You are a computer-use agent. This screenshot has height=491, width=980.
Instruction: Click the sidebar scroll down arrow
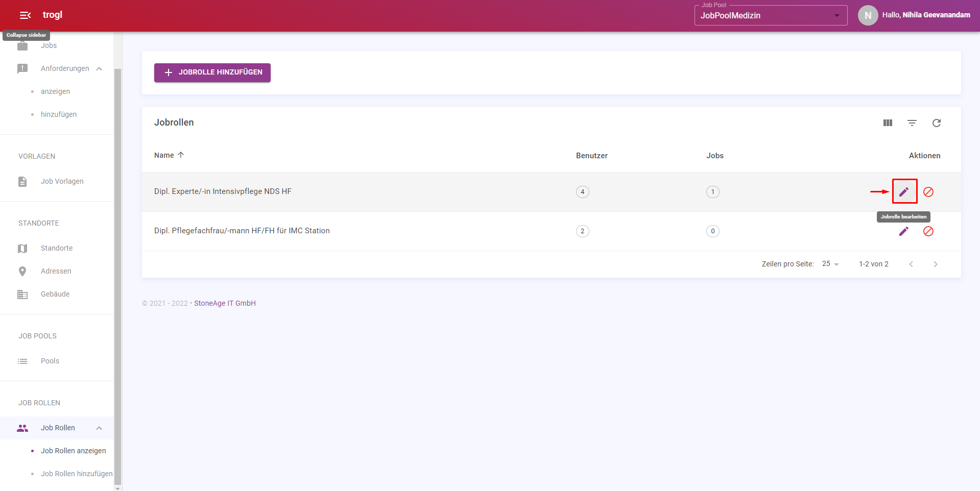[118, 488]
